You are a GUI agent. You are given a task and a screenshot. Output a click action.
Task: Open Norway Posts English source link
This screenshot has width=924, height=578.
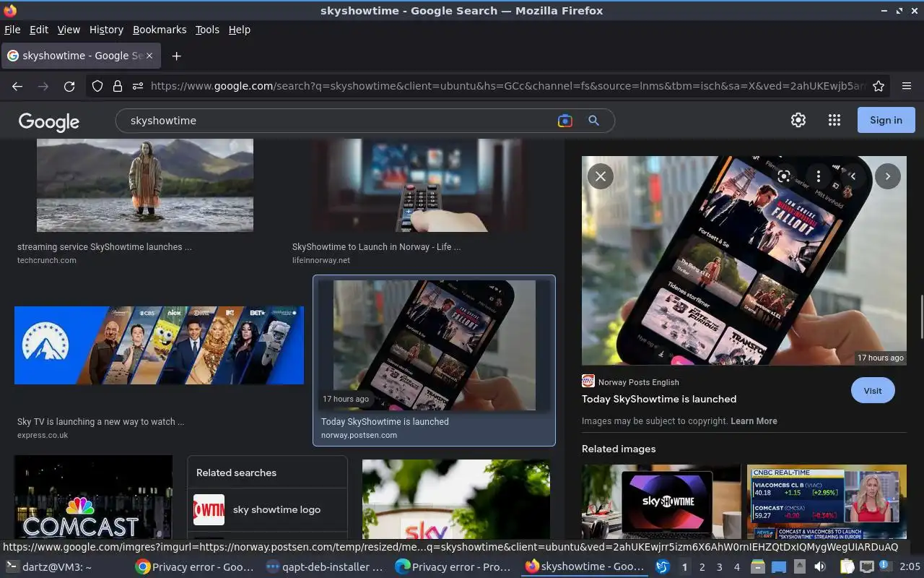click(x=638, y=382)
